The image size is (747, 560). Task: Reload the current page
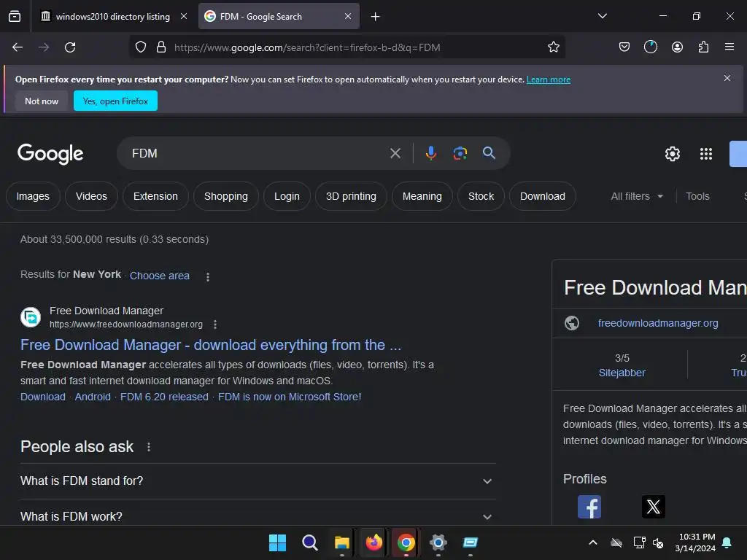[70, 47]
